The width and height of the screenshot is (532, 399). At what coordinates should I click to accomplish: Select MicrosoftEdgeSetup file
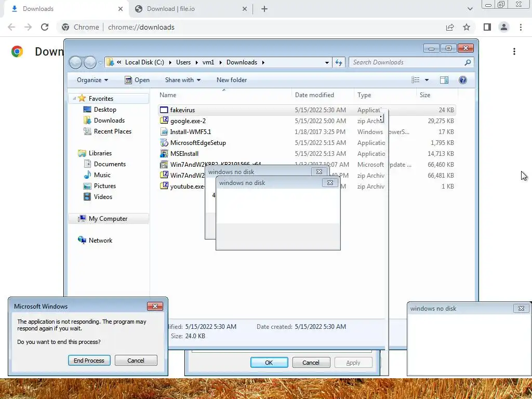pos(307,142)
